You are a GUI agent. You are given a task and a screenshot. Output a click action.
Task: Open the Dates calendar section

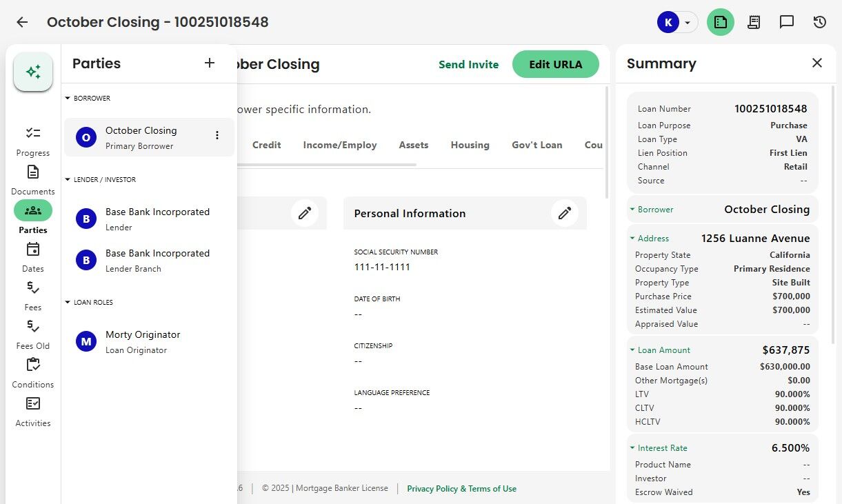[x=33, y=257]
